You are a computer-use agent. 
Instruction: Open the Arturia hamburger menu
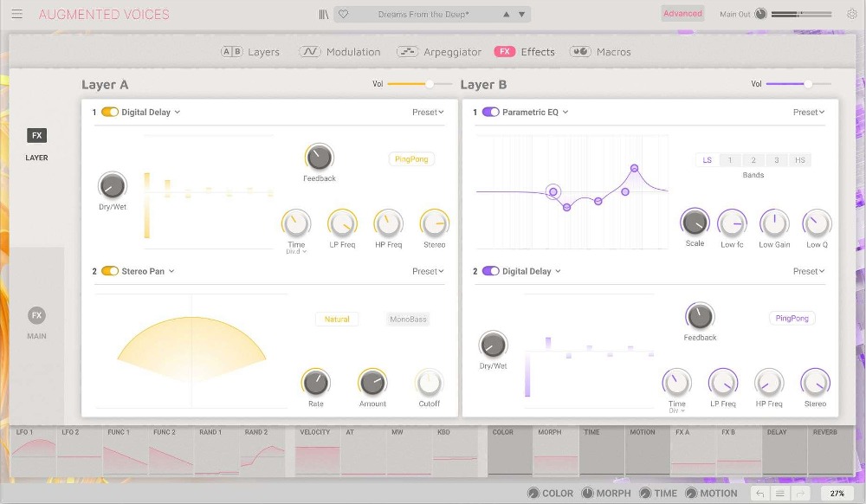pyautogui.click(x=16, y=13)
